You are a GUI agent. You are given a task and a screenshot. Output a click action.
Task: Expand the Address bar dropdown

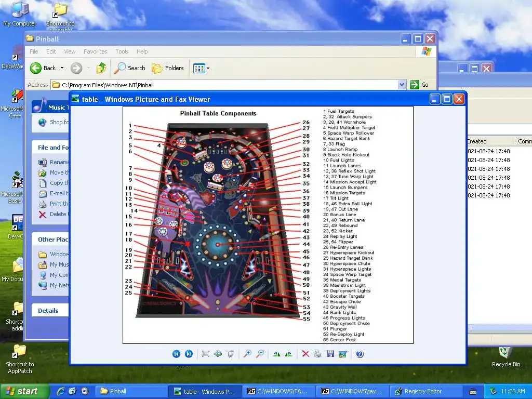point(402,85)
